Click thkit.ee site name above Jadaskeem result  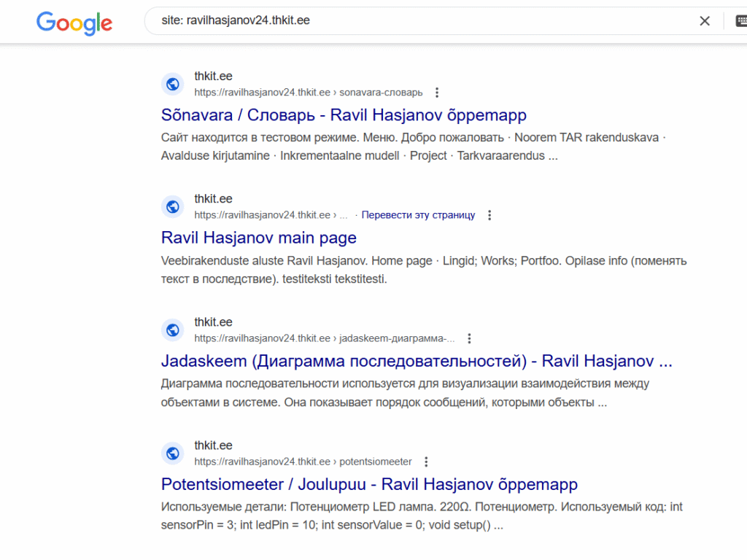213,322
